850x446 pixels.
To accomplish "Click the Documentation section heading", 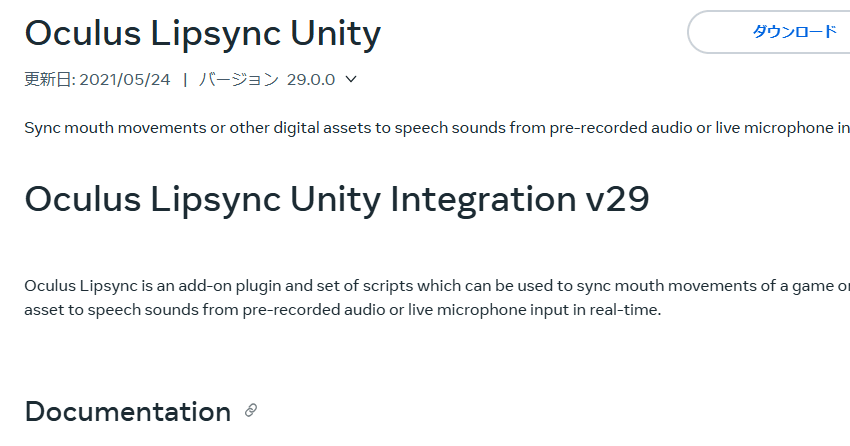I will 127,412.
